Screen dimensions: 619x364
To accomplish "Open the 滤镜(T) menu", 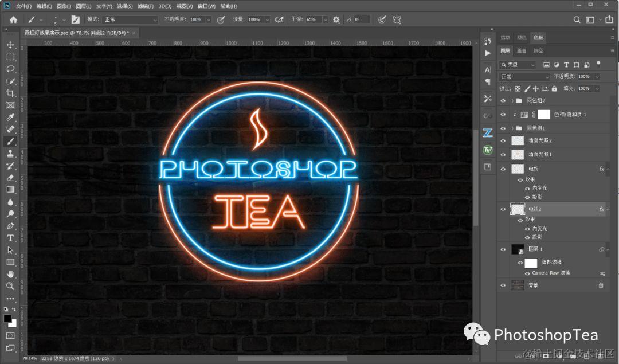I will [145, 6].
